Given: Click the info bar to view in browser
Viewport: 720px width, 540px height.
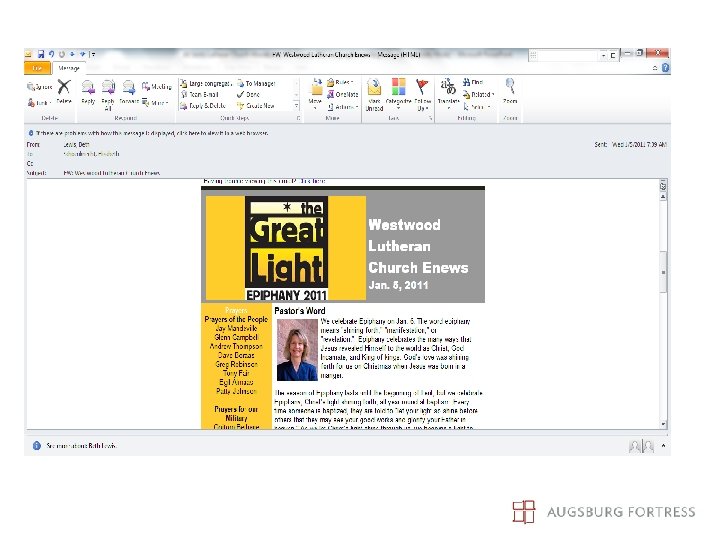Looking at the screenshot, I should point(148,133).
